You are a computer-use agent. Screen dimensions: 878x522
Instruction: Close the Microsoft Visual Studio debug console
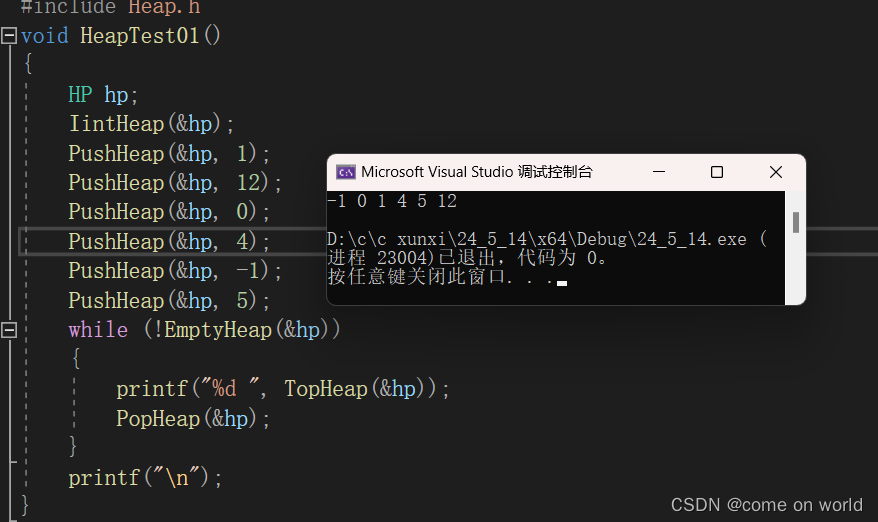pos(776,172)
